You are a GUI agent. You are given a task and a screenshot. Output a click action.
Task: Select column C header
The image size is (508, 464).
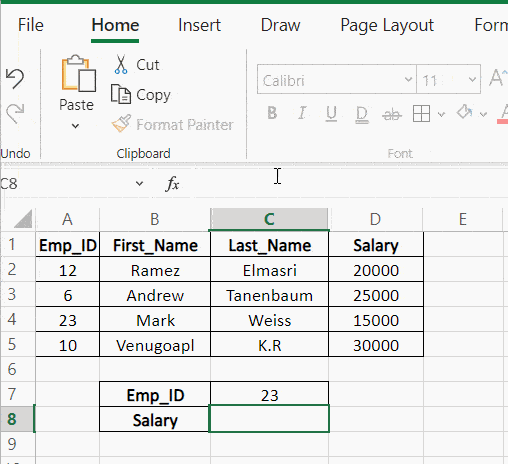pos(269,219)
